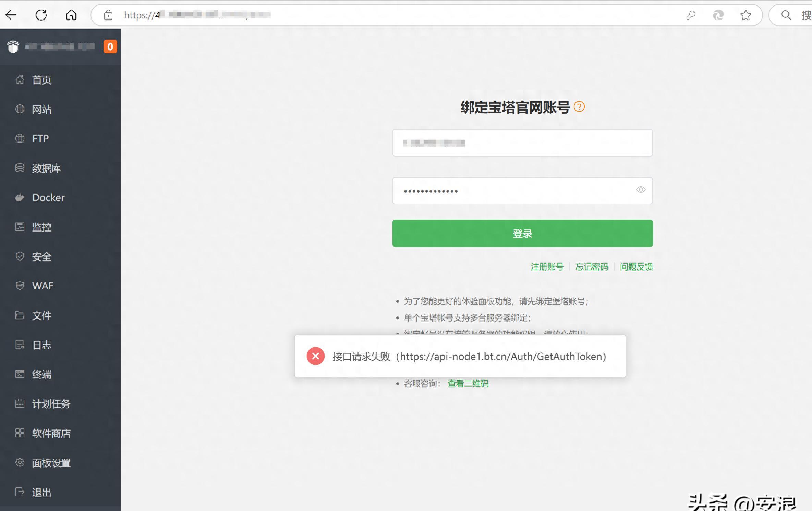Open the browser home page icon
The height and width of the screenshot is (511, 812).
coord(71,15)
